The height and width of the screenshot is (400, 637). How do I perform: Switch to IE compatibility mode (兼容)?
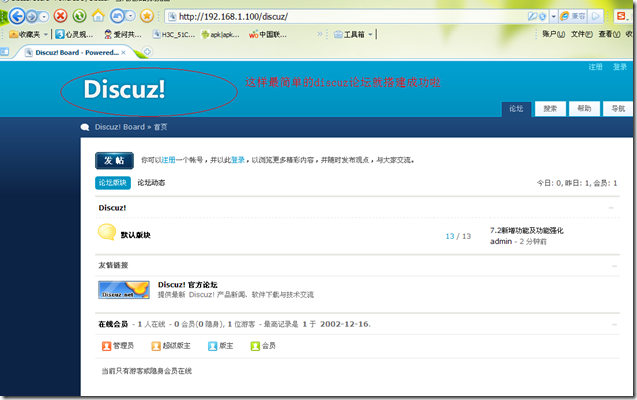coord(573,16)
